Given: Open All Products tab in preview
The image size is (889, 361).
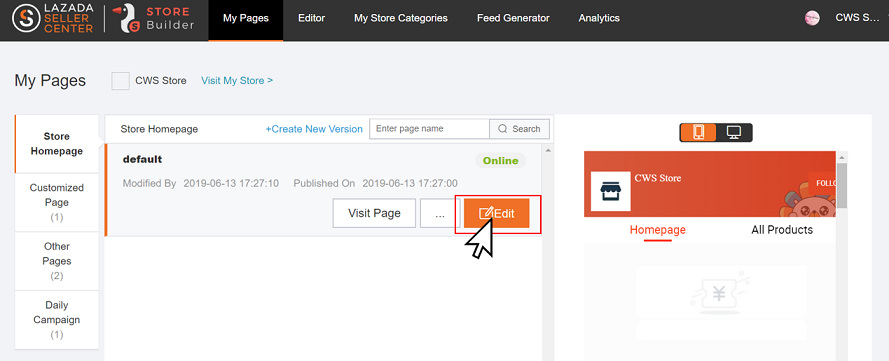Looking at the screenshot, I should pos(782,230).
